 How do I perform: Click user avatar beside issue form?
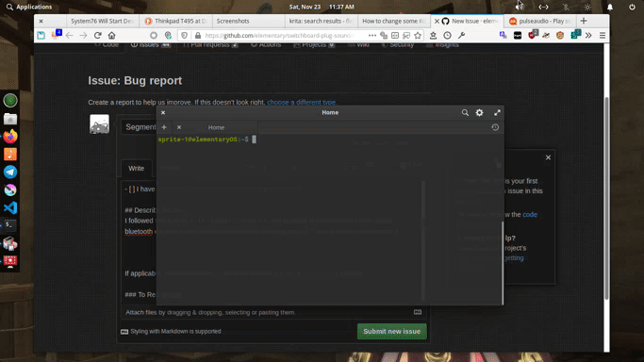[x=99, y=123]
